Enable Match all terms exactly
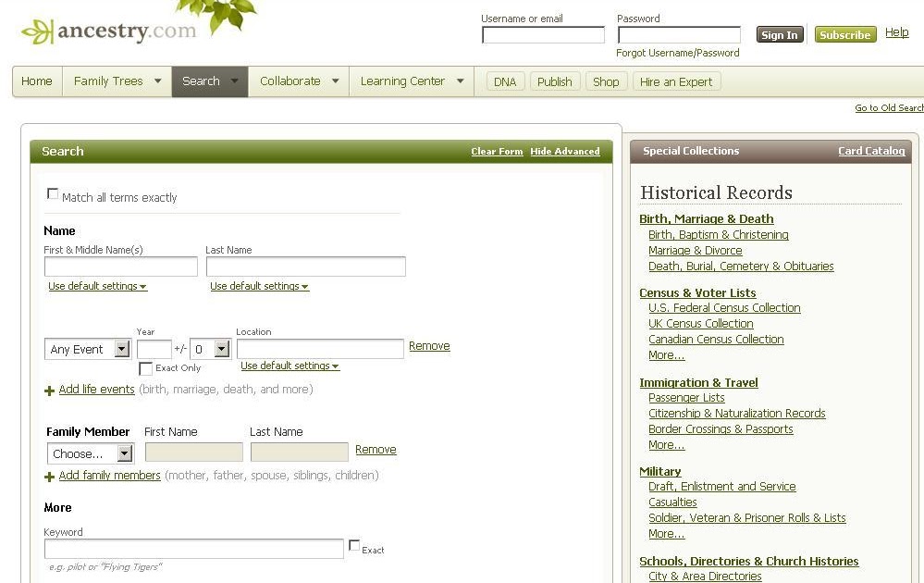The image size is (924, 583). (53, 193)
